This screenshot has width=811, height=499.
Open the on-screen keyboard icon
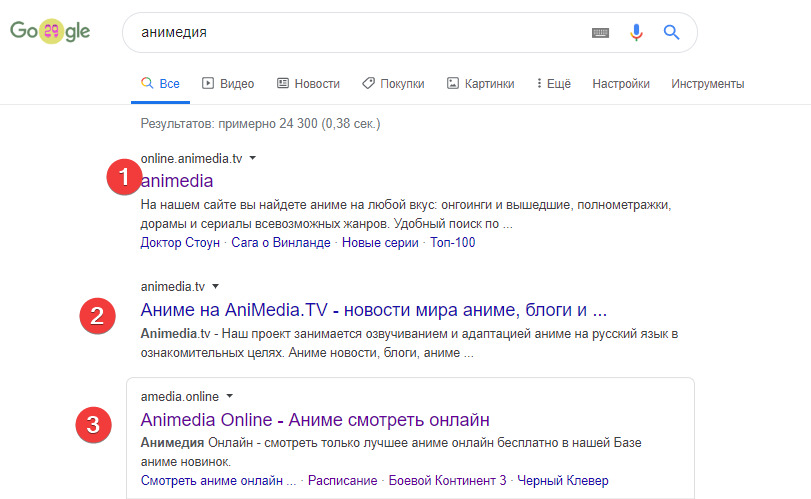pos(600,33)
